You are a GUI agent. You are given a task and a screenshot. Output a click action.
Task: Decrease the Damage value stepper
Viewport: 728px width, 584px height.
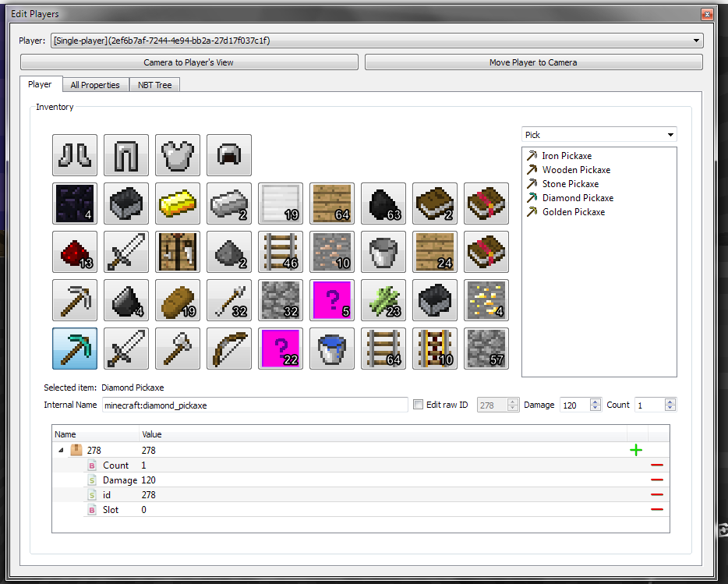pos(595,408)
